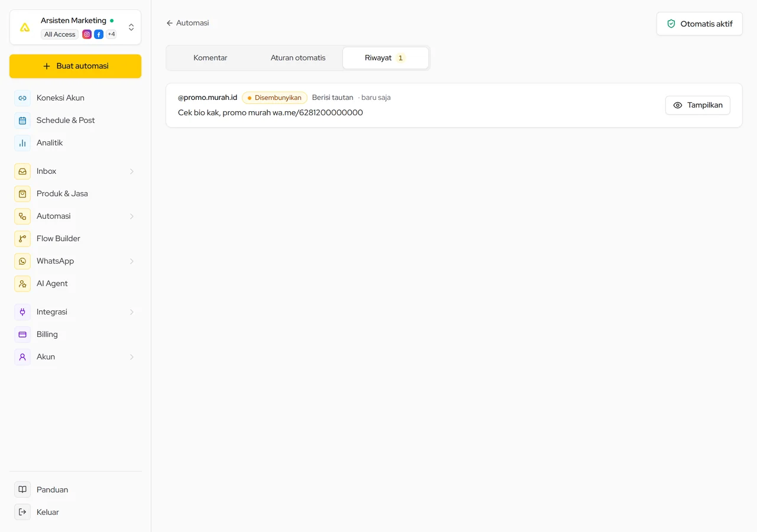Click the Koneksi Akun link icon
The width and height of the screenshot is (757, 532).
point(22,98)
